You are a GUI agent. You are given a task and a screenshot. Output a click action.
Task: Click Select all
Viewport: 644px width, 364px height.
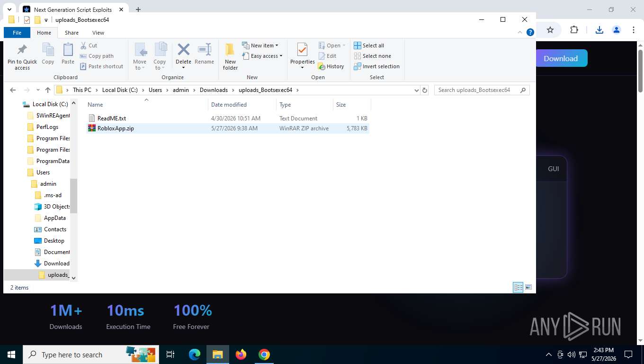[x=368, y=45]
